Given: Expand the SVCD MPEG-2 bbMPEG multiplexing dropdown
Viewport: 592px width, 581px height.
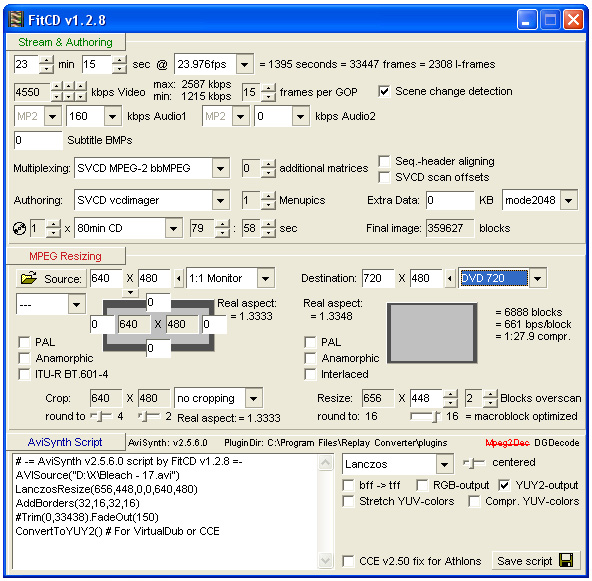Looking at the screenshot, I should [x=220, y=168].
